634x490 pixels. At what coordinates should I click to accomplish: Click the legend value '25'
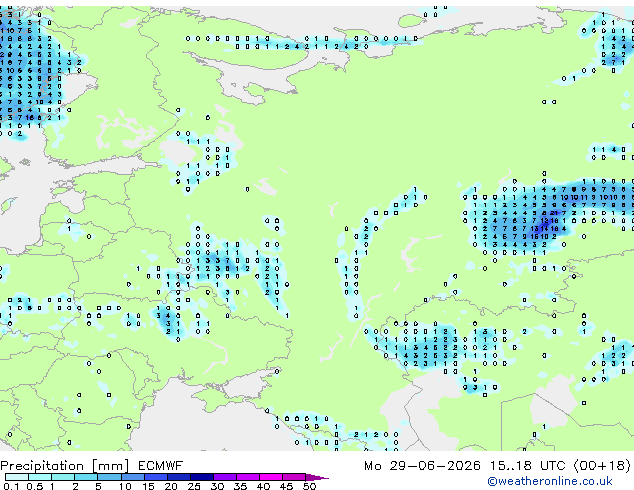coord(194,486)
